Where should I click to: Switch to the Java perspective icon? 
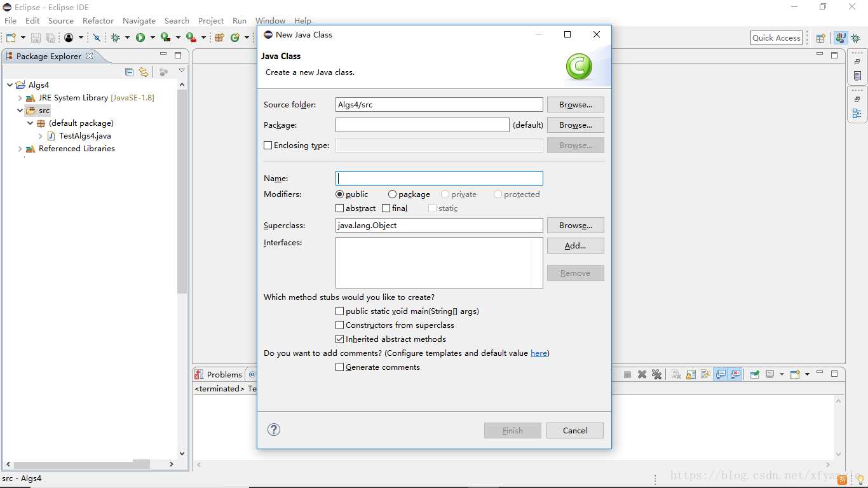coord(841,38)
